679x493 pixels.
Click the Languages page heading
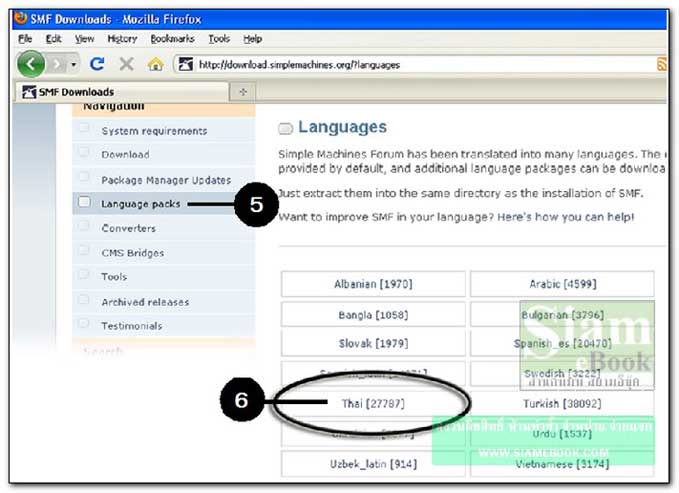pyautogui.click(x=343, y=127)
